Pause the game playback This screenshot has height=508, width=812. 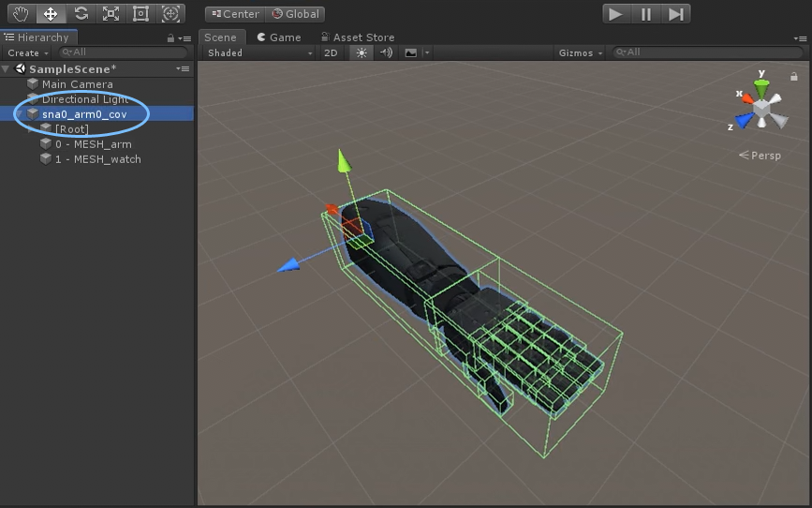[x=646, y=14]
